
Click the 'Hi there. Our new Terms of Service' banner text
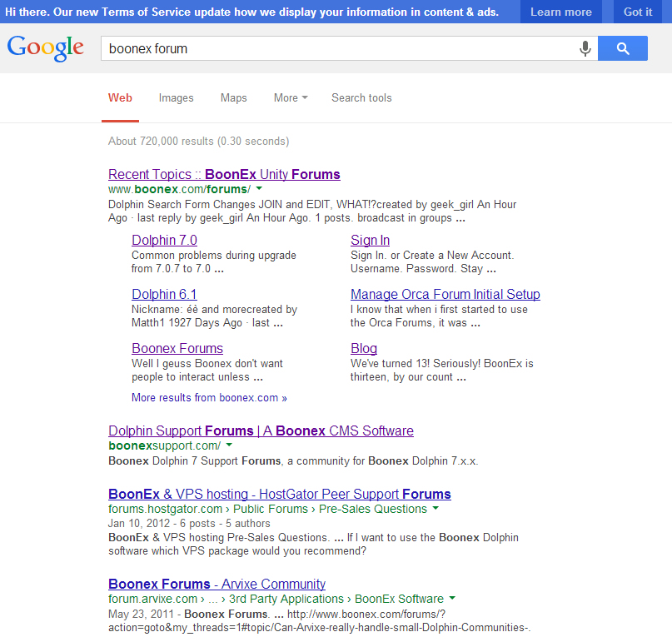click(251, 12)
